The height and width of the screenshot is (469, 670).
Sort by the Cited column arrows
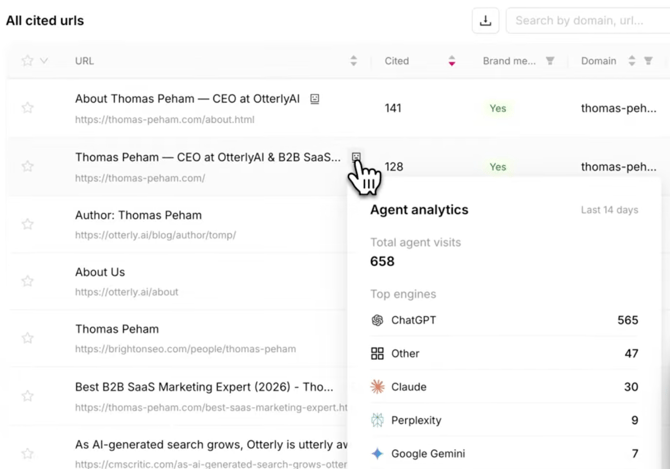coord(452,61)
